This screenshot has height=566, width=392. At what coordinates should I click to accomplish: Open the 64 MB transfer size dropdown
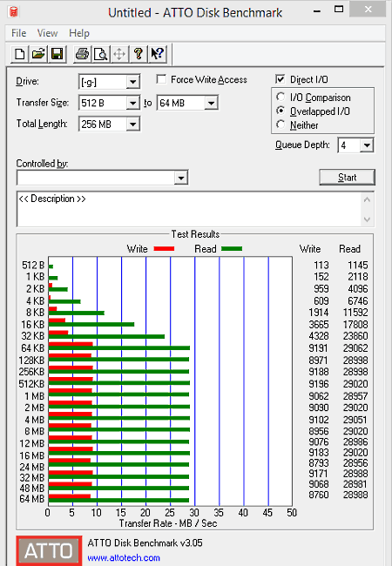211,104
